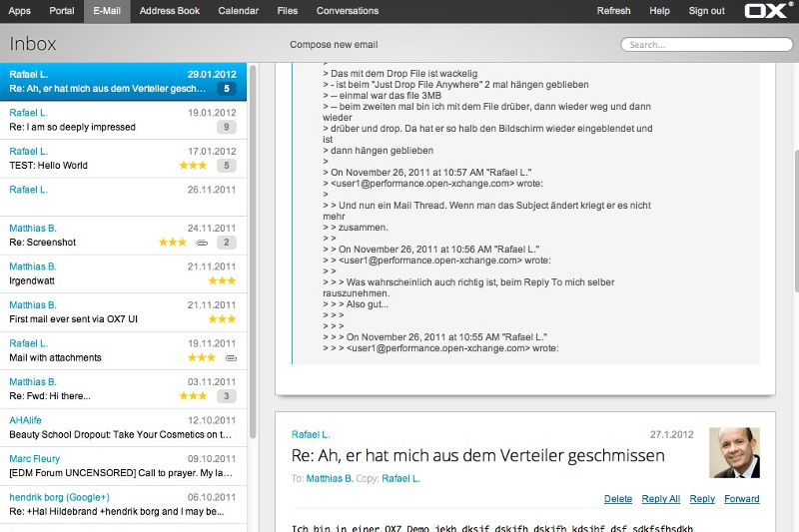The height and width of the screenshot is (532, 799).
Task: Open Re: Screenshot email
Action: point(123,236)
